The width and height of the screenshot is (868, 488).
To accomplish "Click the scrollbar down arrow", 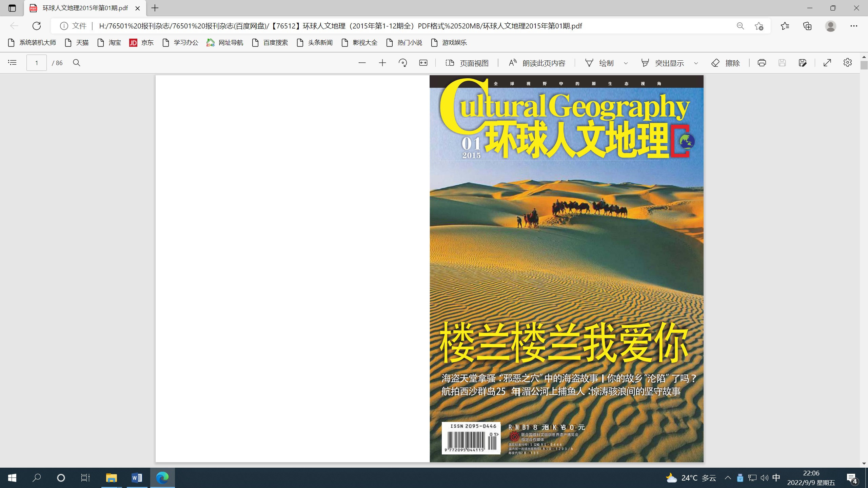I will pyautogui.click(x=864, y=464).
